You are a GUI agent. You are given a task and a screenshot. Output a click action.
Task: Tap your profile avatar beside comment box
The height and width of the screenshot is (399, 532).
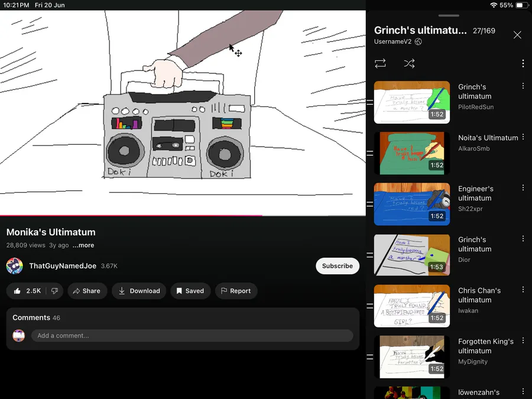point(19,336)
